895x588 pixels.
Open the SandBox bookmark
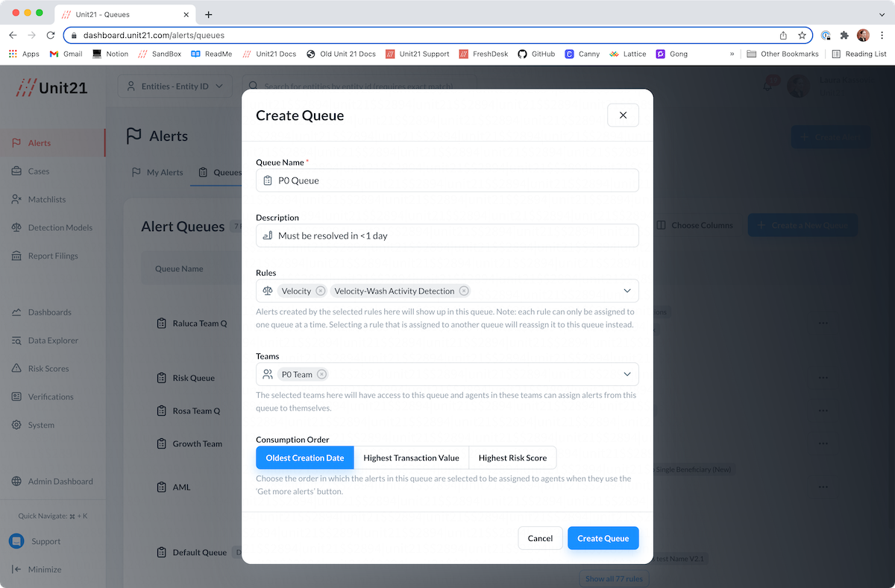click(x=159, y=54)
